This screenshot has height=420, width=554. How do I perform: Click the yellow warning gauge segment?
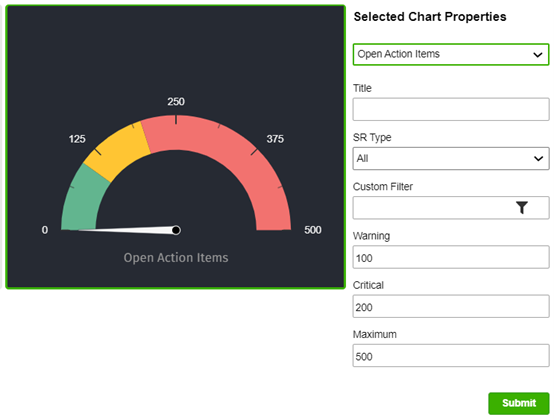[118, 150]
